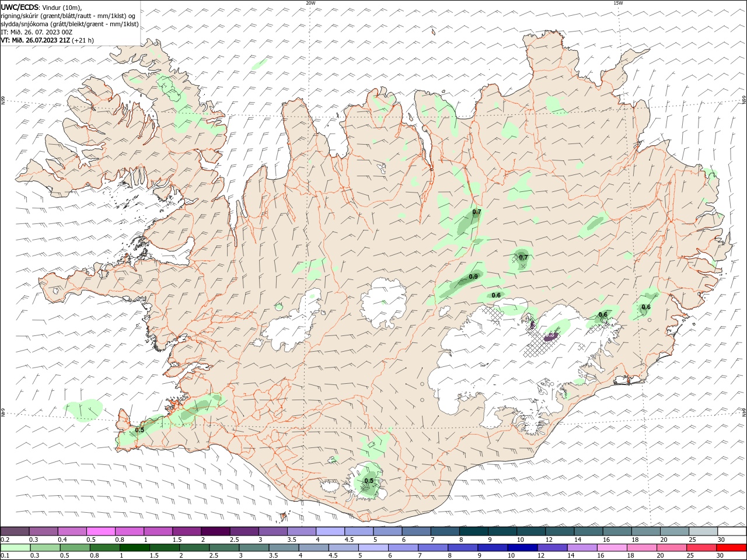Screen dimensions: 747x560
Task: Pick the rain-scale swatch starting at 6
Action: (x=403, y=548)
